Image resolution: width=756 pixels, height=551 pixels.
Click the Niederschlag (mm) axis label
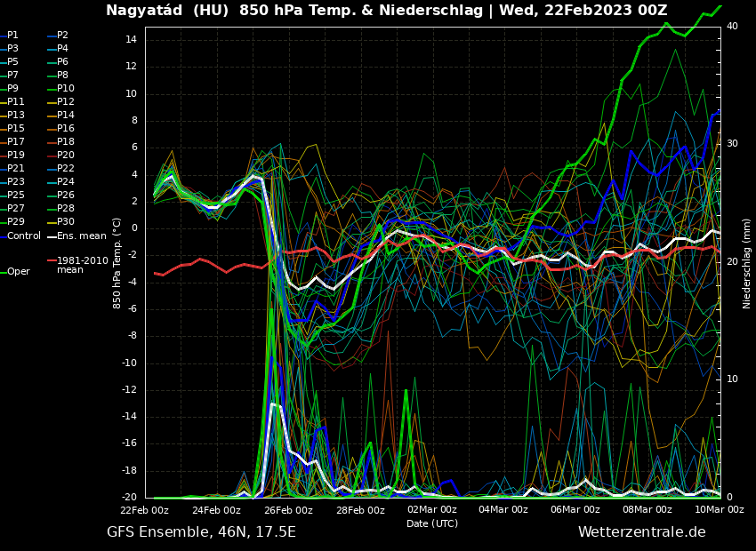pyautogui.click(x=747, y=263)
